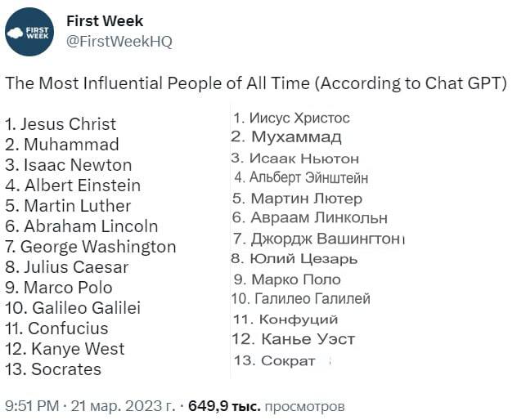Click the Russian Иисус Христос entry
This screenshot has height=420, width=517.
292,118
